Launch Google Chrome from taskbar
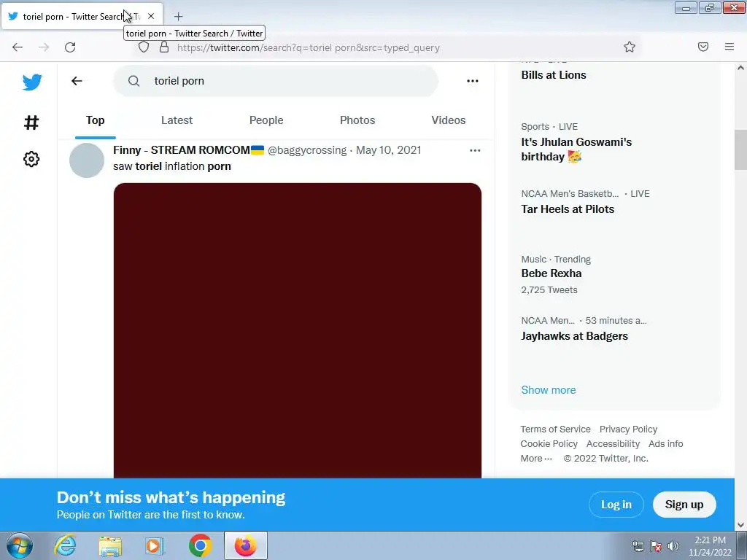 [x=200, y=545]
